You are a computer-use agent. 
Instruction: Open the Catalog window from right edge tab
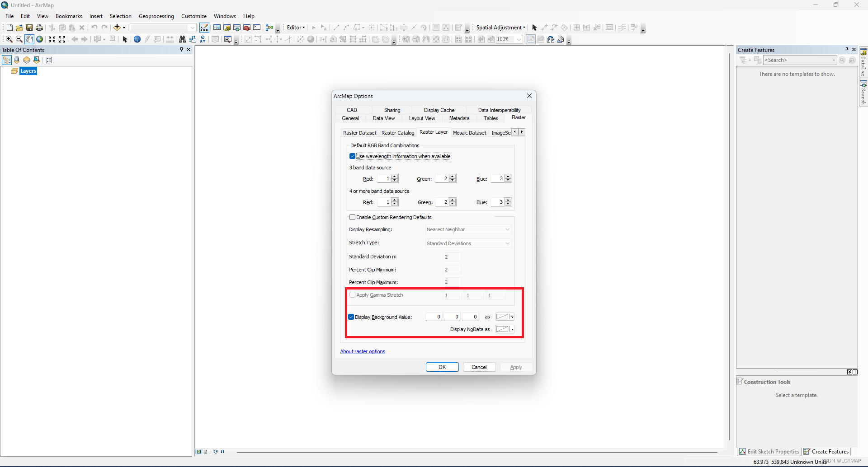tap(863, 67)
